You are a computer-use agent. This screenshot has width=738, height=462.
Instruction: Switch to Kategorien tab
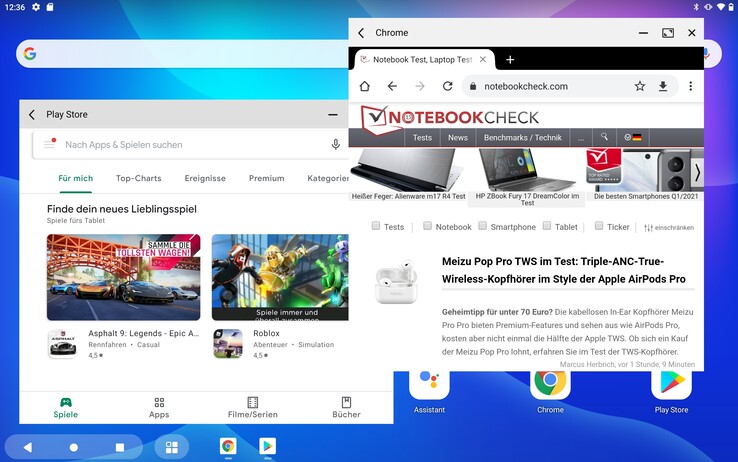click(328, 178)
